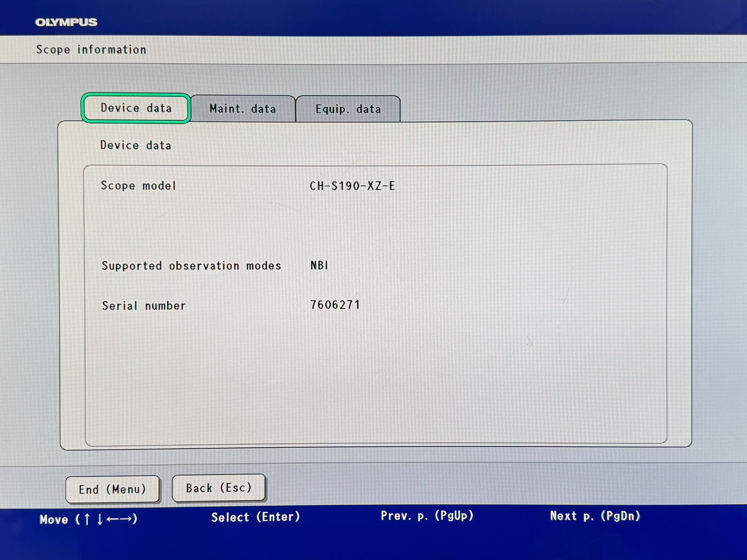Click the Supported observation modes label
This screenshot has width=747, height=560.
click(191, 265)
